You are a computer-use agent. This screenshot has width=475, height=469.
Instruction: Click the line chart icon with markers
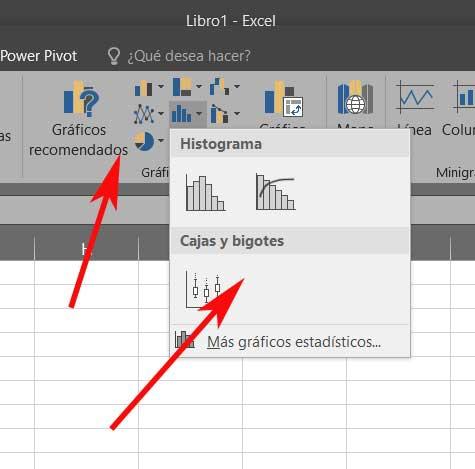(x=144, y=114)
